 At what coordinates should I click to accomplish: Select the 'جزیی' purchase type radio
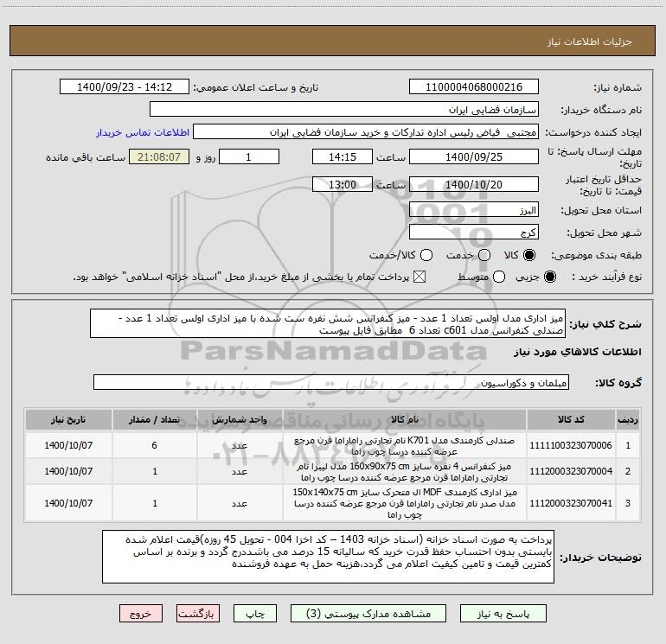[x=550, y=277]
